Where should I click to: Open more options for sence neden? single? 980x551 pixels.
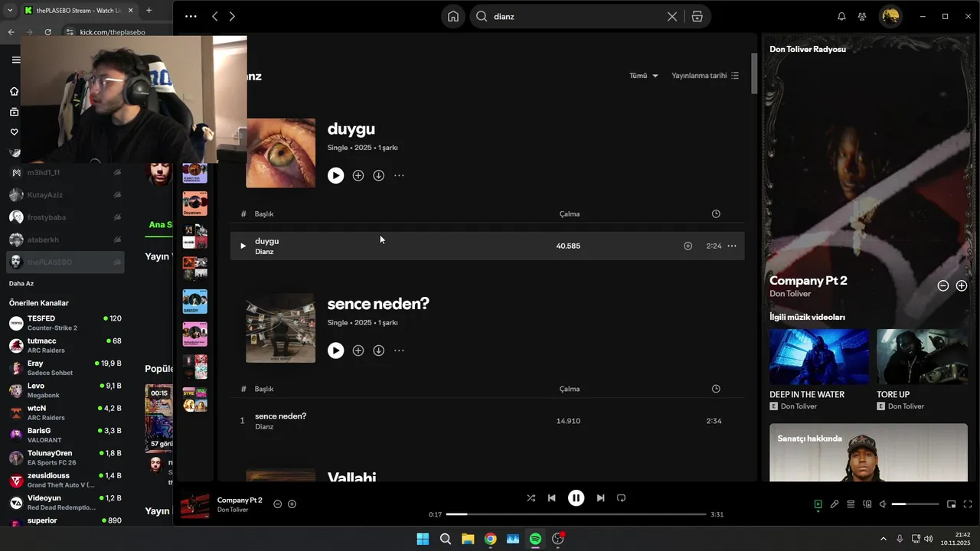[x=399, y=350]
